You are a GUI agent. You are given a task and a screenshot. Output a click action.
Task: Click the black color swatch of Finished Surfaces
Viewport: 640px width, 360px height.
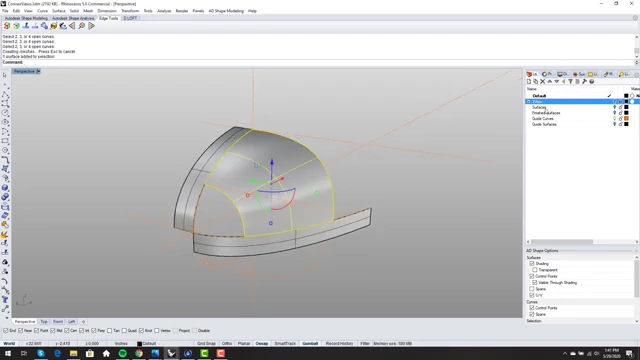[x=626, y=113]
